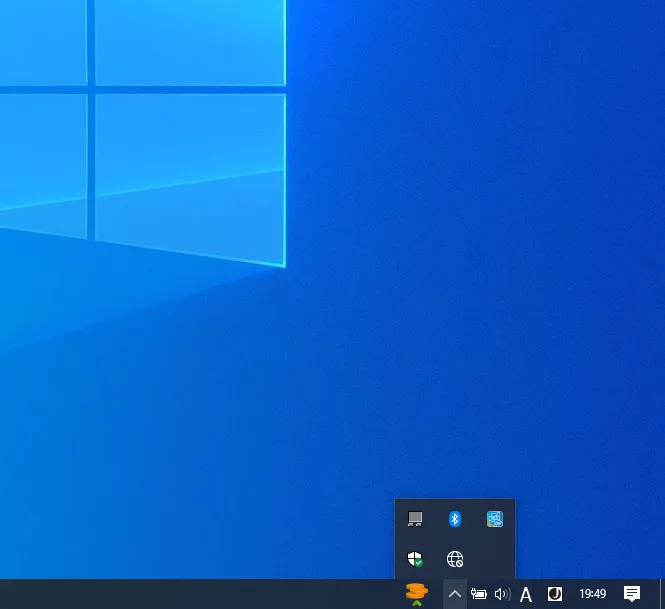Open the speaker volume control
Viewport: 665px width, 609px height.
pyautogui.click(x=502, y=594)
